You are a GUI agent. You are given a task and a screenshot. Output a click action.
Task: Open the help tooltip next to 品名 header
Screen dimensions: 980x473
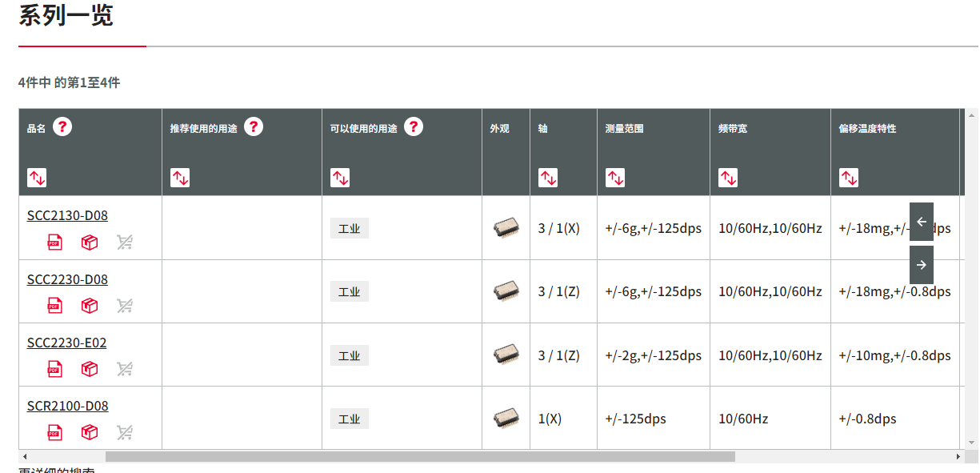(62, 126)
